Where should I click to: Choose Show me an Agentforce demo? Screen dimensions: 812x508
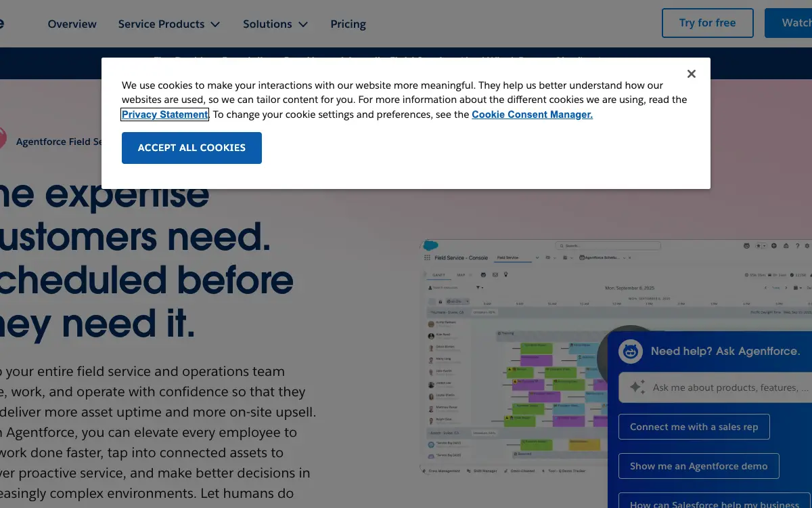(698, 466)
